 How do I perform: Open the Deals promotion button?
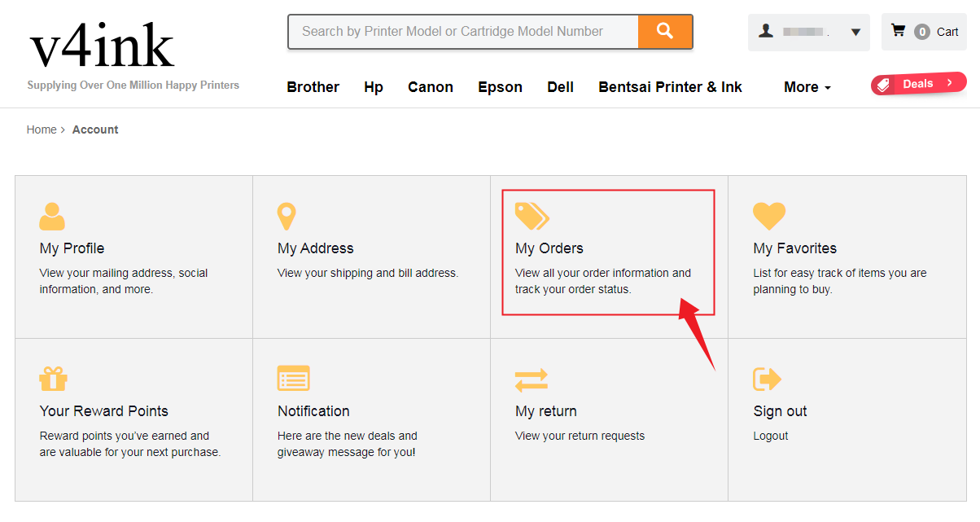click(x=919, y=84)
